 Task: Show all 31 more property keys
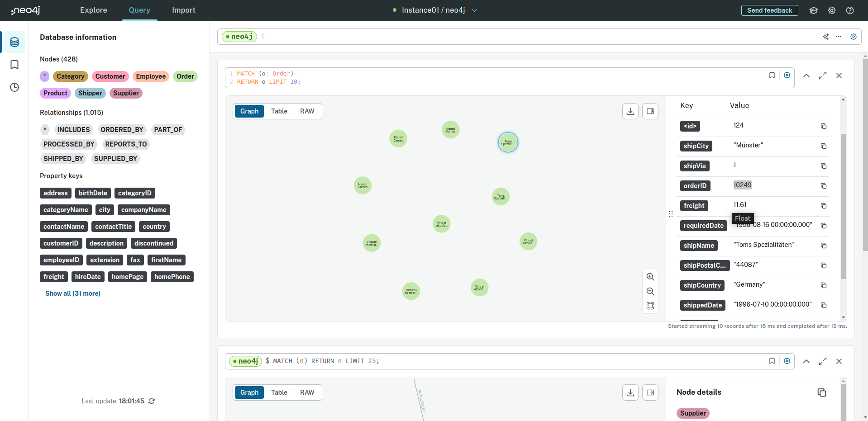point(73,293)
